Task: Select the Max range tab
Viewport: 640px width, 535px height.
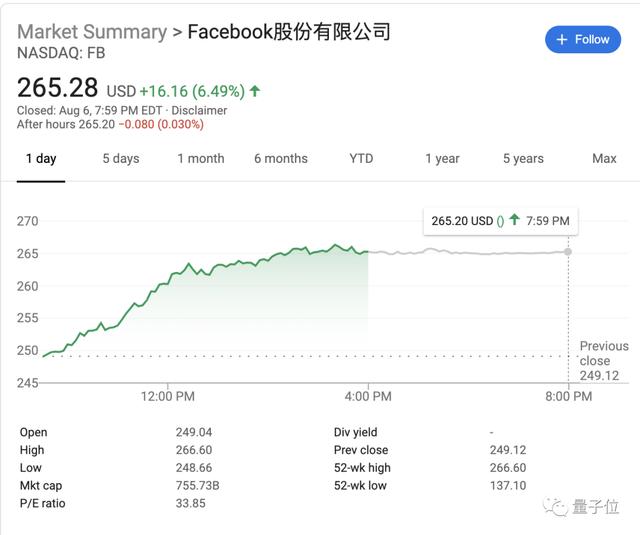Action: [604, 158]
